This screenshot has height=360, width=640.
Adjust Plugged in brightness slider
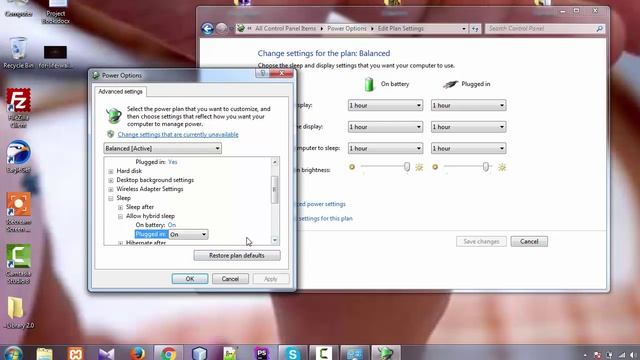(x=485, y=167)
